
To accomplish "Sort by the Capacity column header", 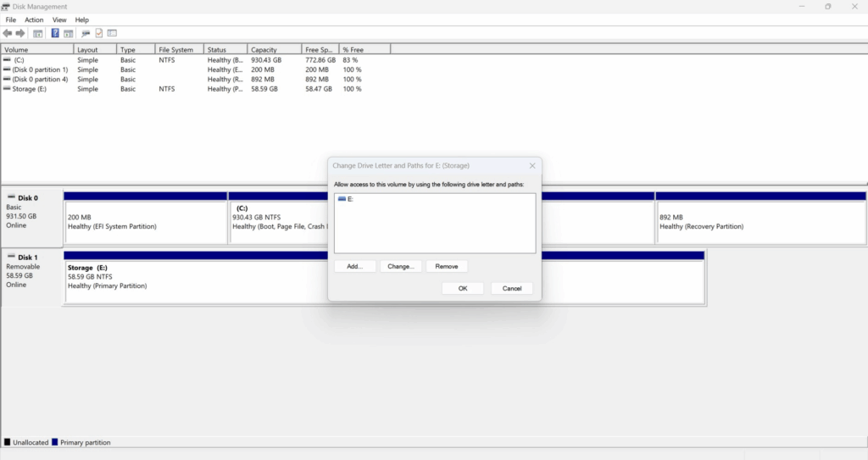I will (x=275, y=49).
